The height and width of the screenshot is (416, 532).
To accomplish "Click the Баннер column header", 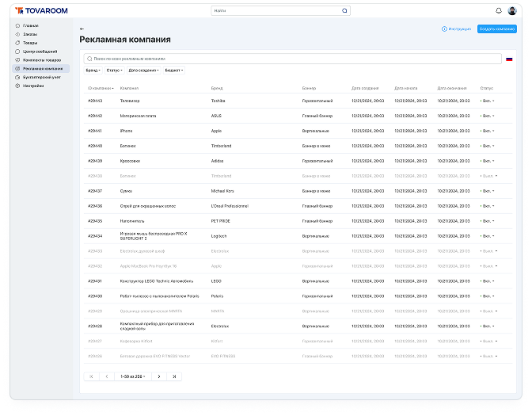I will pos(309,88).
